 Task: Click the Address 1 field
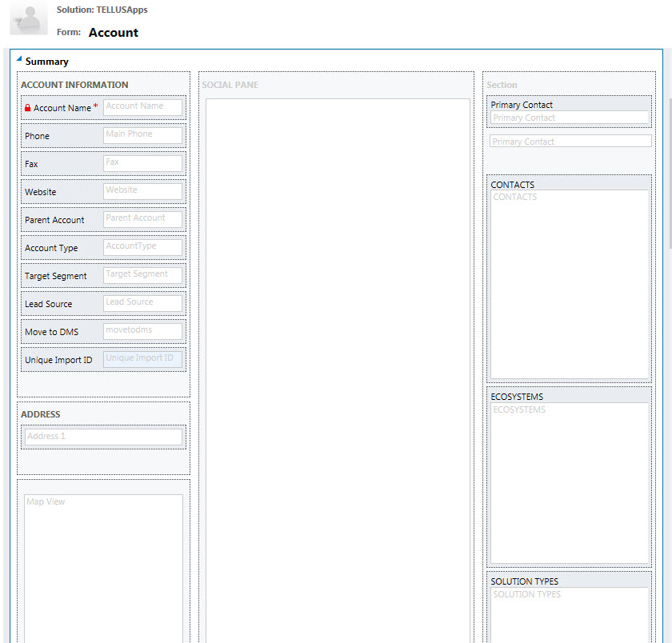click(x=103, y=437)
